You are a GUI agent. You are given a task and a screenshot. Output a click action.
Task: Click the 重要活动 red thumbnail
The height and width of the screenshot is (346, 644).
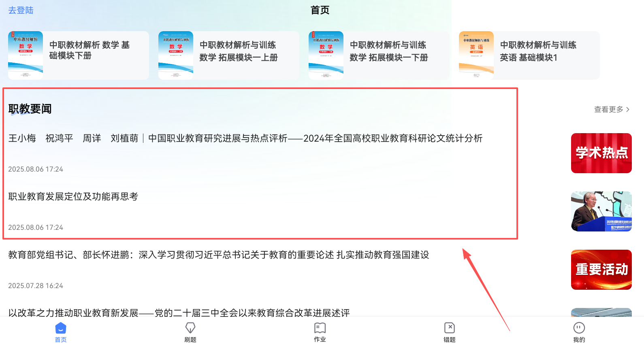[x=601, y=270]
